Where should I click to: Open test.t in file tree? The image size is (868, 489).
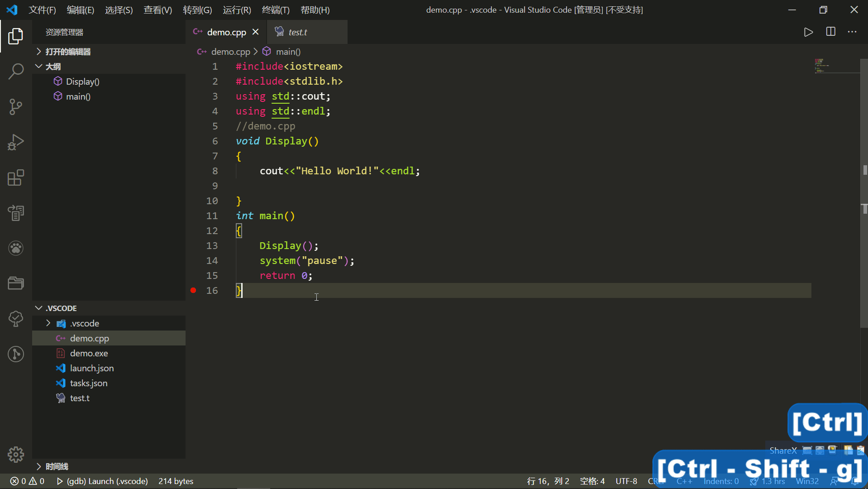tap(109, 398)
